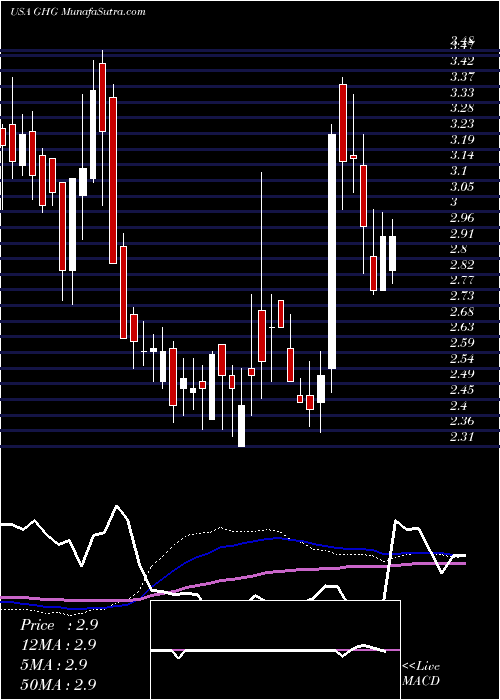Select the 2.91 axis value
The width and height of the screenshot is (500, 700).
(462, 233)
